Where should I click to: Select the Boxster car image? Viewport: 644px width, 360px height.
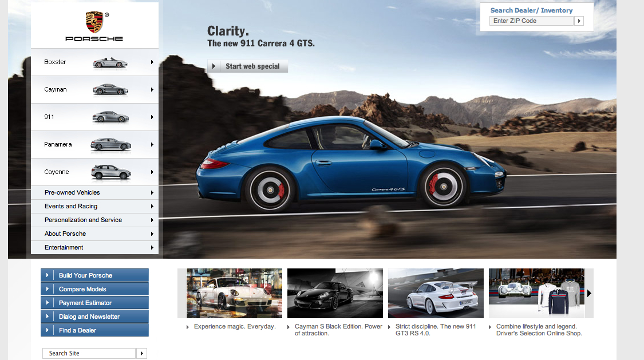pos(110,62)
